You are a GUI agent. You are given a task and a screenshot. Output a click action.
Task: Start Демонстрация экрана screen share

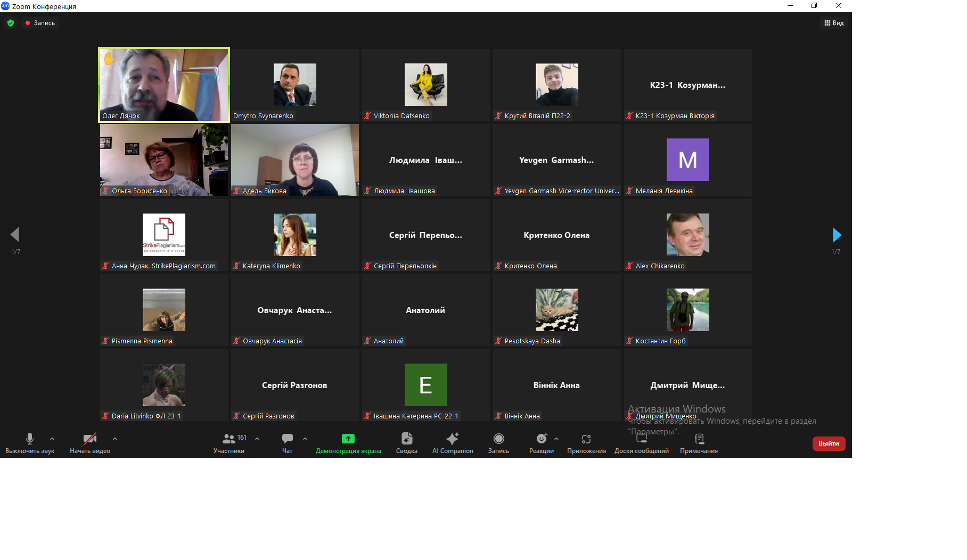click(348, 443)
